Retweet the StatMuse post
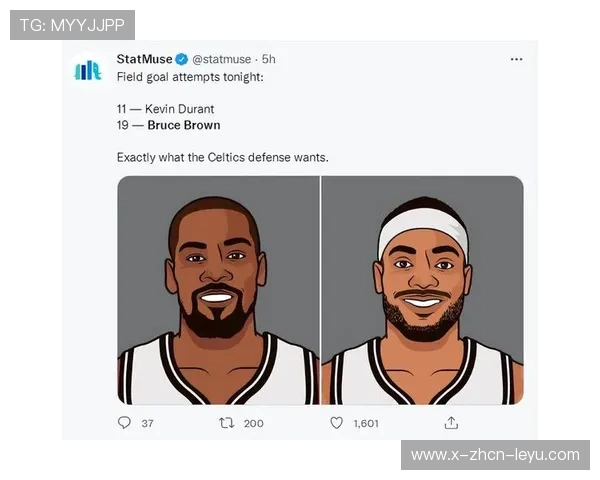The image size is (600, 480). [226, 423]
